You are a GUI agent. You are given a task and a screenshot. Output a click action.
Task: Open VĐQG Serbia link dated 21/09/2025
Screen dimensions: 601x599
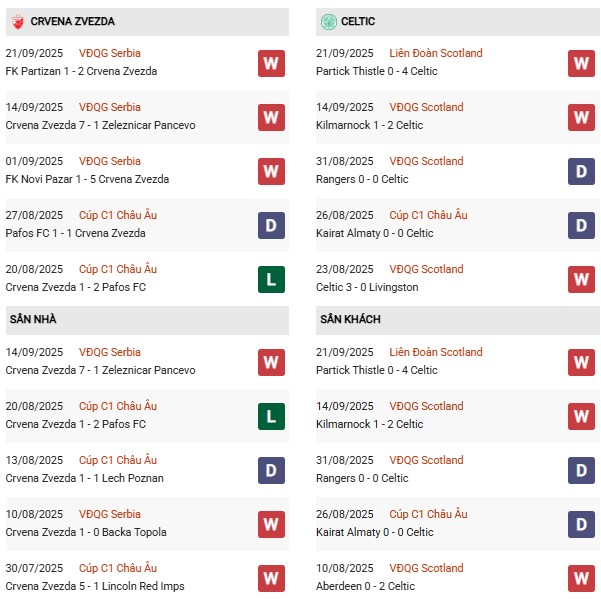(x=110, y=53)
